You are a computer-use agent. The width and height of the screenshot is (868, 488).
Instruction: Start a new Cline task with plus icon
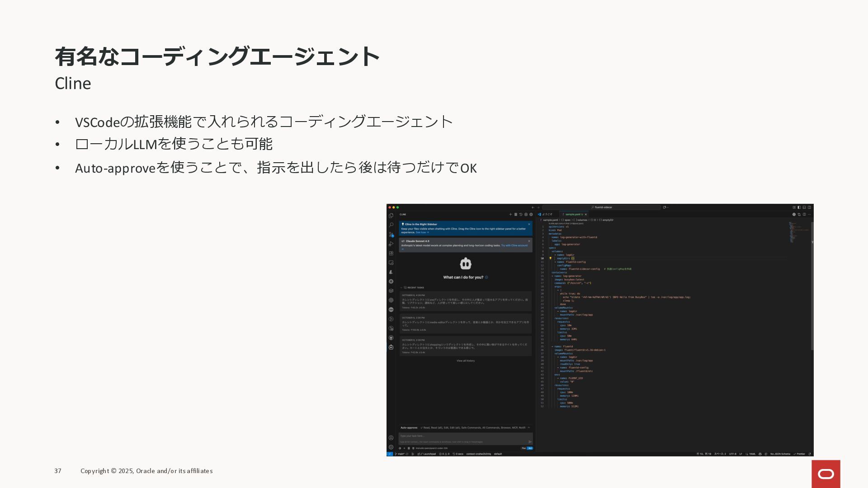pos(510,215)
